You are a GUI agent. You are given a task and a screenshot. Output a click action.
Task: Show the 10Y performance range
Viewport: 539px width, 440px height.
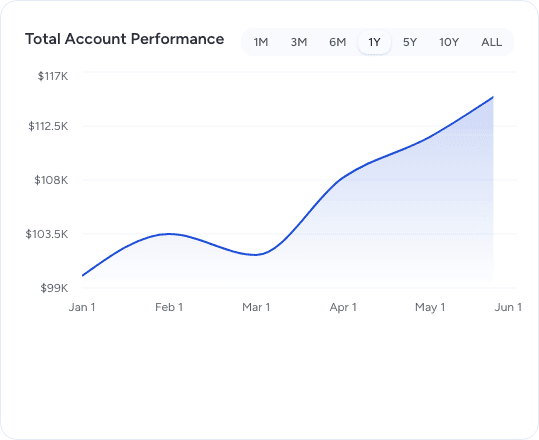point(449,42)
